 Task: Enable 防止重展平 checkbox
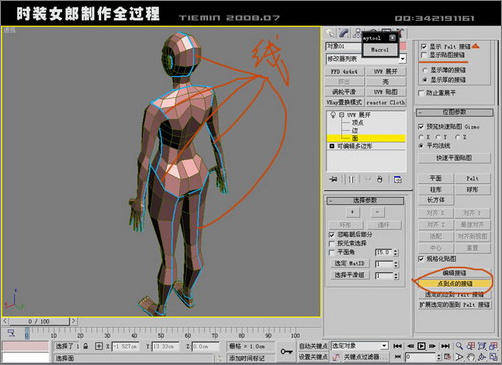pos(421,93)
